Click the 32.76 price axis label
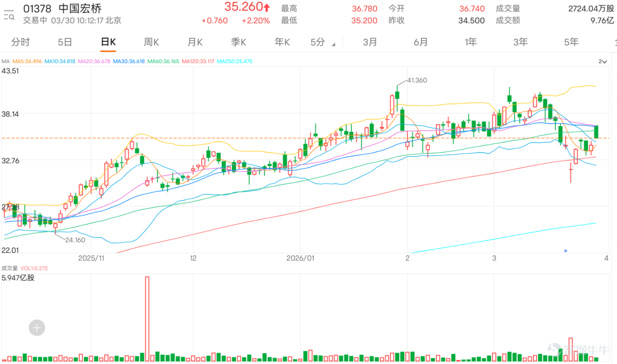Image resolution: width=617 pixels, height=364 pixels. pyautogui.click(x=10, y=161)
